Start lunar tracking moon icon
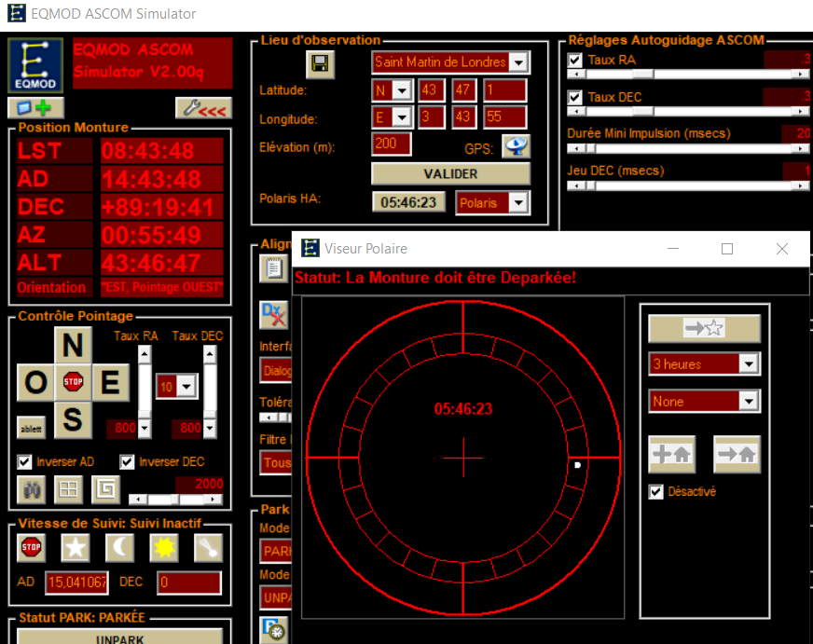The width and height of the screenshot is (813, 644). tap(119, 548)
